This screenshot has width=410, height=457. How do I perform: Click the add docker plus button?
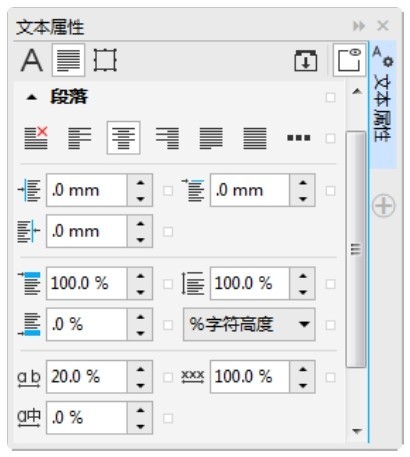(x=384, y=206)
